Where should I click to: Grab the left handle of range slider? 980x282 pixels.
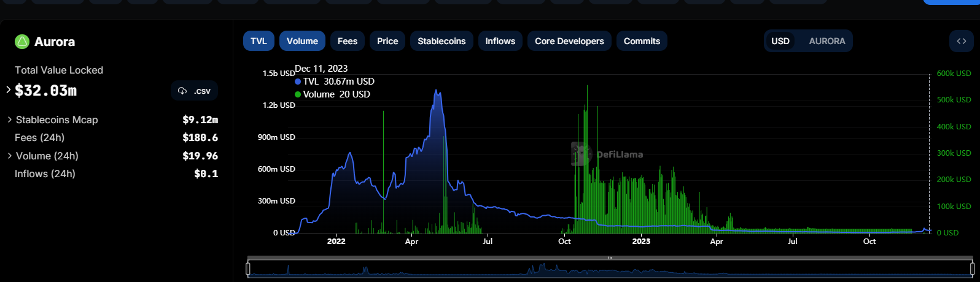point(248,269)
